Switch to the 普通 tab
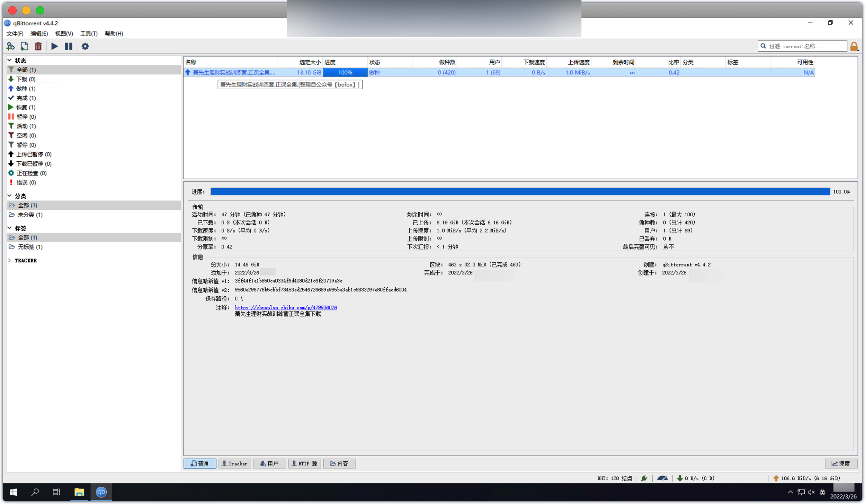Screen dimensions: 865x504 [x=200, y=463]
